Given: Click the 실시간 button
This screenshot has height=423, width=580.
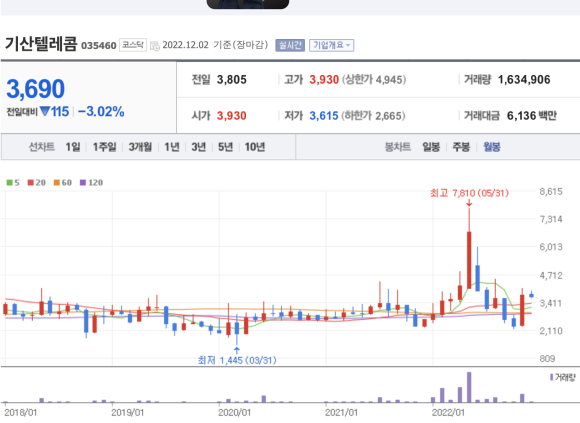Looking at the screenshot, I should pos(290,45).
